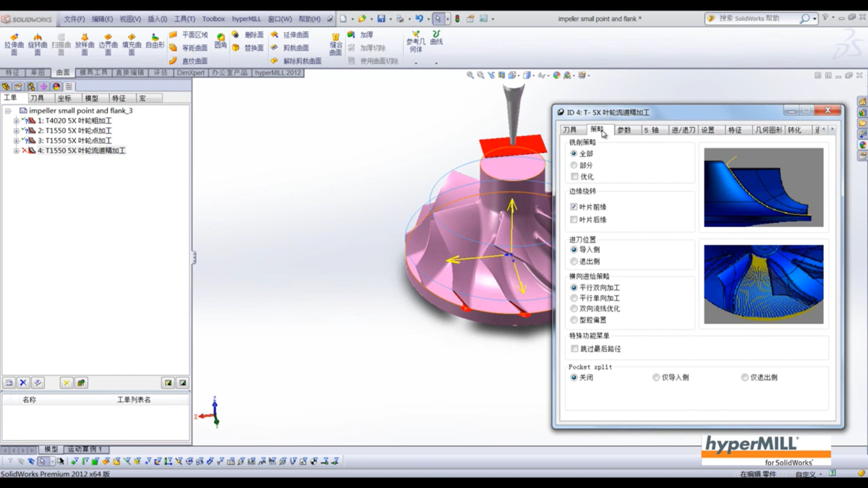
Task: Click the Save icon in the top toolbar
Action: click(381, 19)
